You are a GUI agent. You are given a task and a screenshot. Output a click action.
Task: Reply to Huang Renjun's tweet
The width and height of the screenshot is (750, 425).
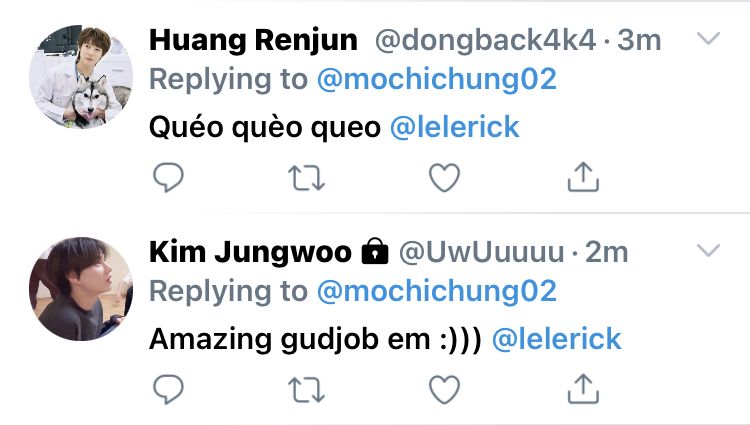tap(168, 177)
